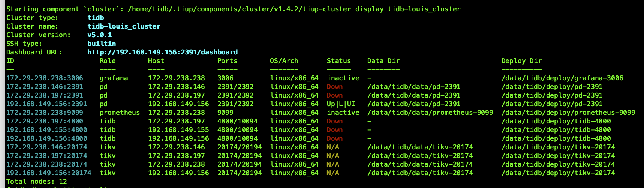This screenshot has height=188, width=644.
Task: Select node ID 172.29.238.146:20174
Action: pyautogui.click(x=46, y=147)
